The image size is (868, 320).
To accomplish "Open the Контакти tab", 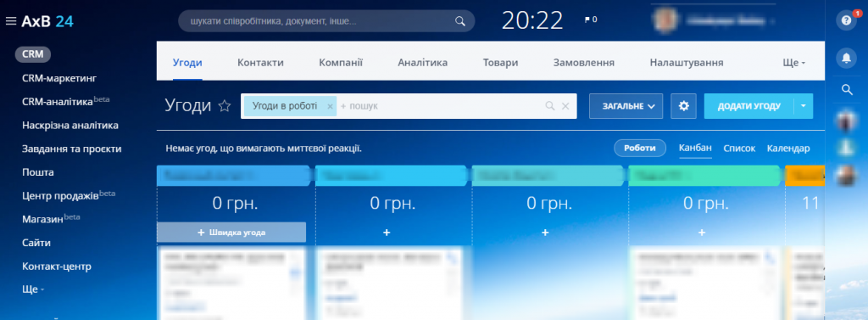I will coord(261,63).
